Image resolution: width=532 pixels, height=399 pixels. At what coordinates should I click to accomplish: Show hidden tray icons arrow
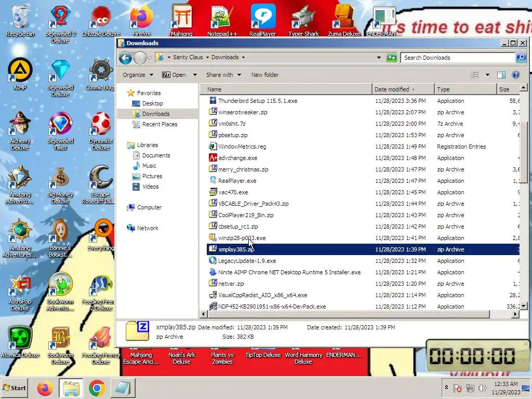pyautogui.click(x=446, y=388)
